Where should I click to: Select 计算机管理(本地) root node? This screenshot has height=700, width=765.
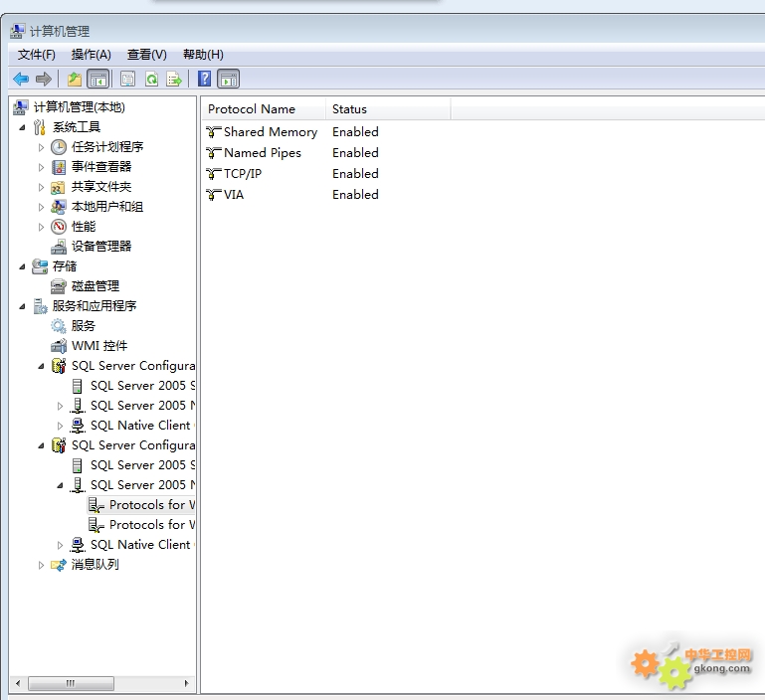pos(79,106)
